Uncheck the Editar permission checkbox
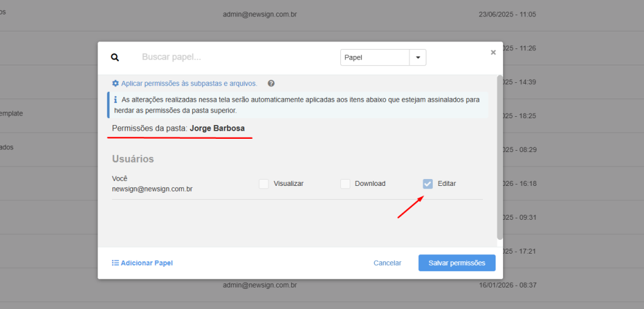 tap(428, 183)
